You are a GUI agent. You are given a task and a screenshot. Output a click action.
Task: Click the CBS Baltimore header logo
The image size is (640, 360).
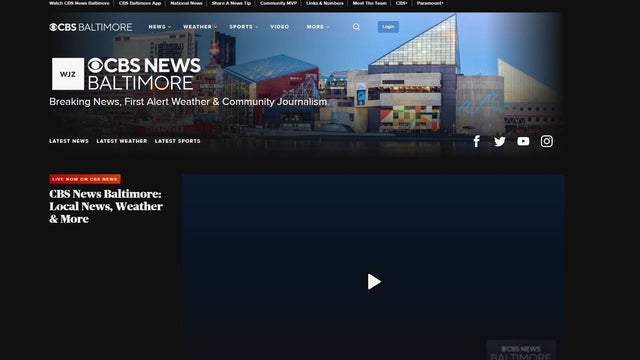[91, 27]
